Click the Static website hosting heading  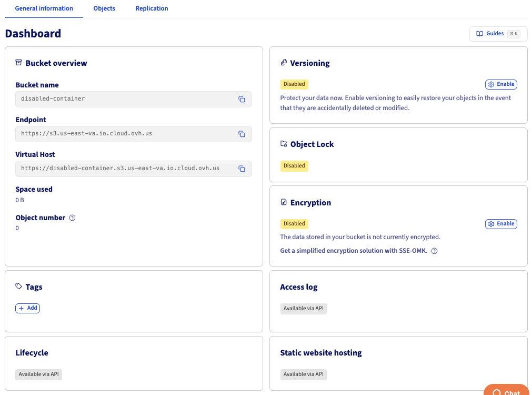pyautogui.click(x=321, y=353)
